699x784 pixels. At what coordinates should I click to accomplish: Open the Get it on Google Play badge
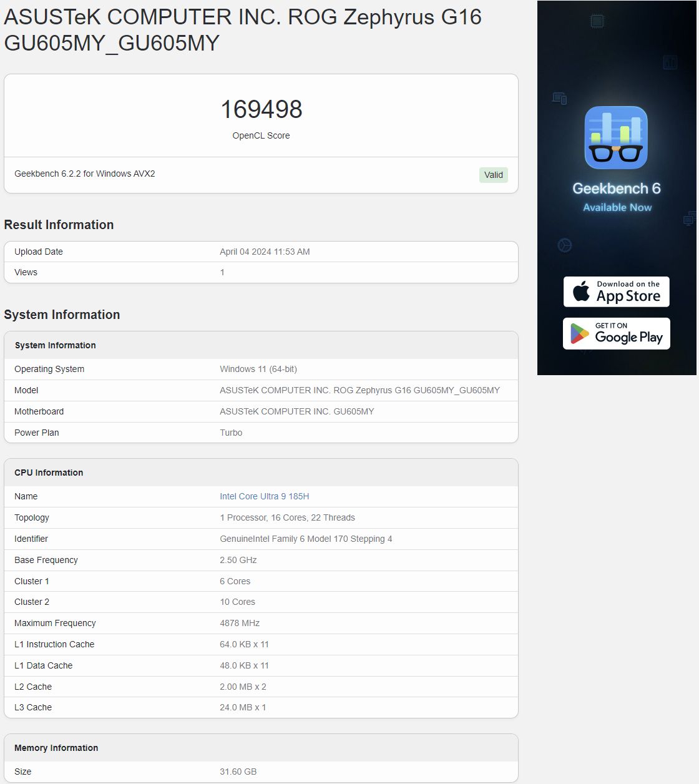coord(617,333)
